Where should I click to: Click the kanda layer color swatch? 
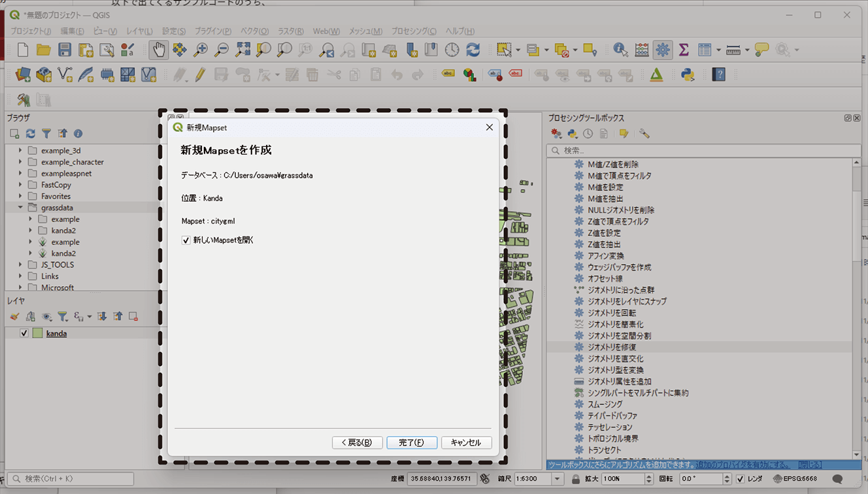click(38, 333)
